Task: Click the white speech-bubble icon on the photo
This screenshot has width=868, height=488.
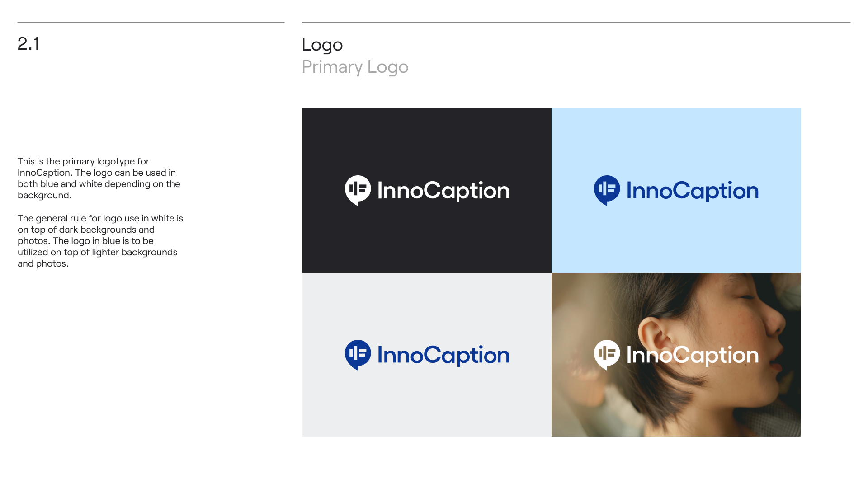Action: [x=607, y=355]
